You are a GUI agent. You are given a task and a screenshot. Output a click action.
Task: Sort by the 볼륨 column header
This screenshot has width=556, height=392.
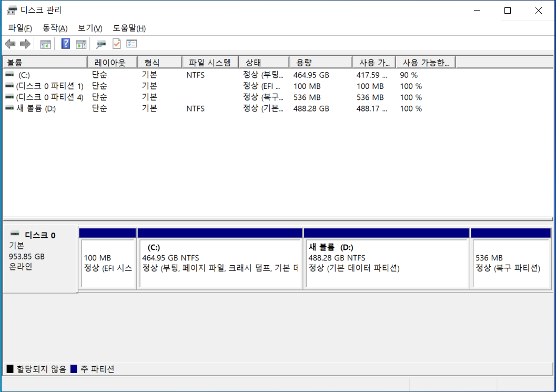click(45, 63)
